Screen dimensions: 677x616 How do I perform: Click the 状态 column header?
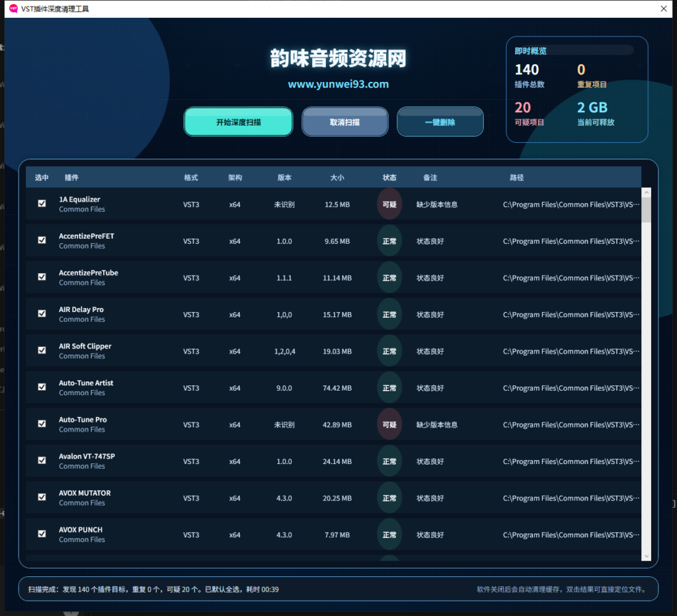[x=389, y=178]
